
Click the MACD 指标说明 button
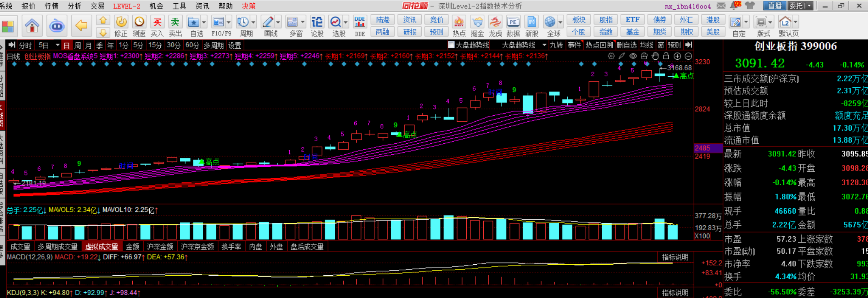675,257
